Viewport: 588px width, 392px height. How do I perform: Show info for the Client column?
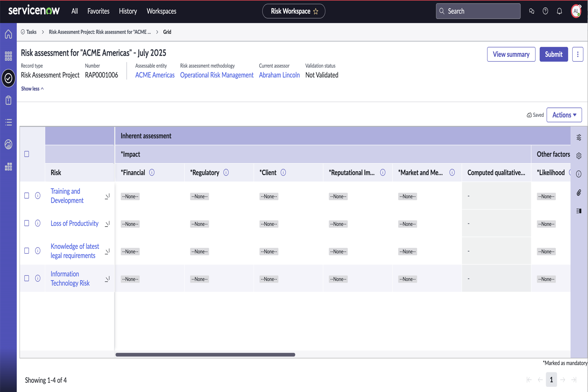(x=283, y=172)
